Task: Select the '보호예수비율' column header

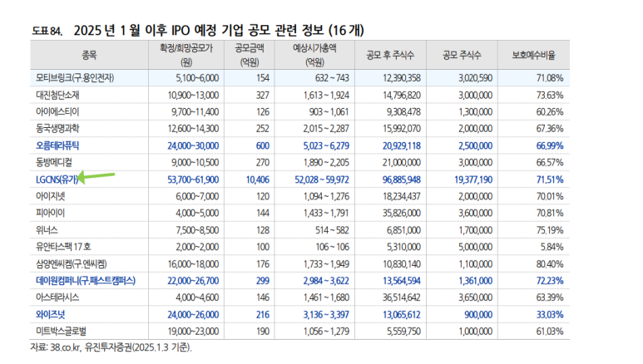Action: point(533,55)
